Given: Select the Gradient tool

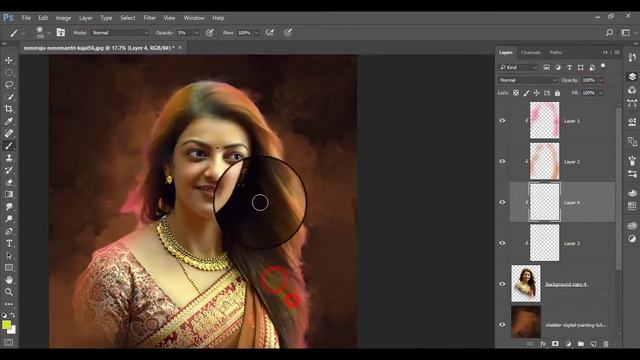Looking at the screenshot, I should click(9, 194).
